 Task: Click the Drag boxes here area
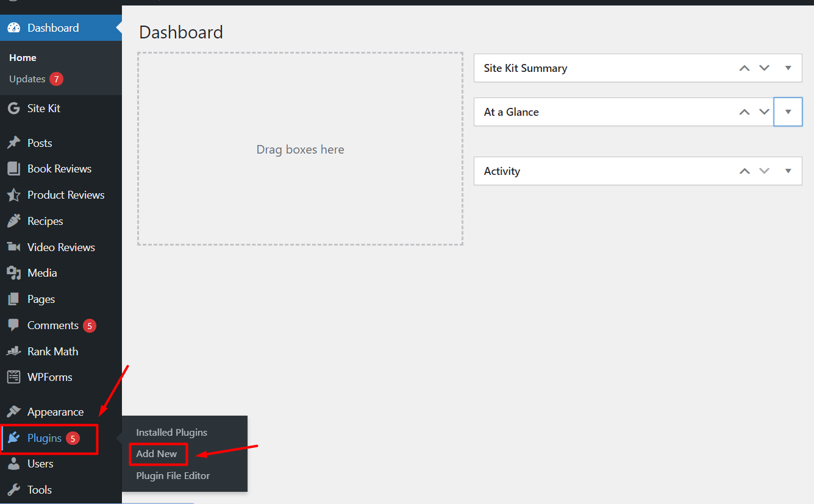click(300, 149)
